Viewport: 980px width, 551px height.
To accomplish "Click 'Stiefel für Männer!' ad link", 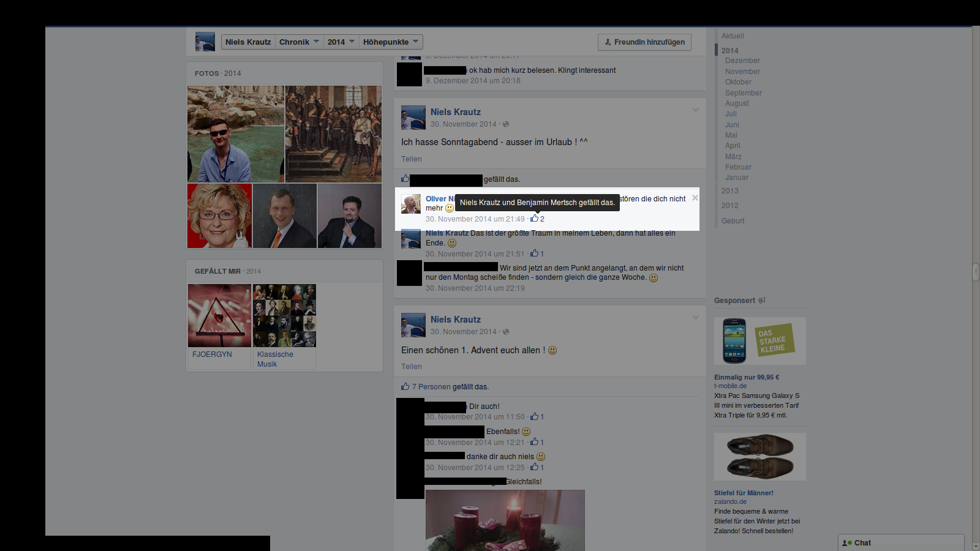I will (744, 493).
